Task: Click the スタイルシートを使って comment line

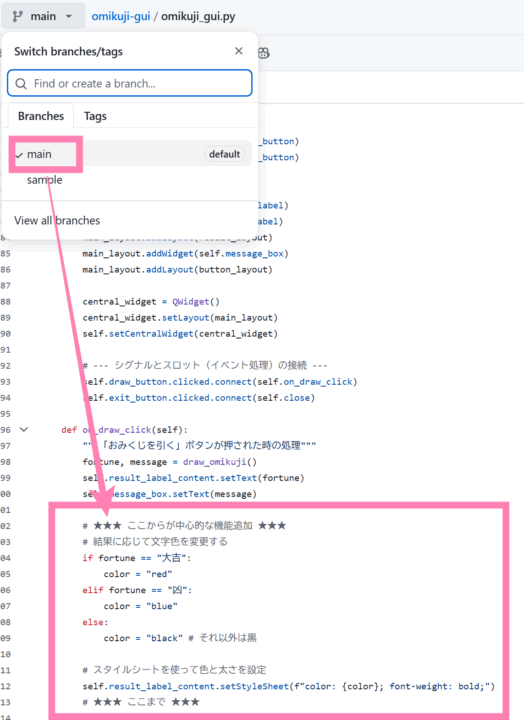Action: pos(174,670)
